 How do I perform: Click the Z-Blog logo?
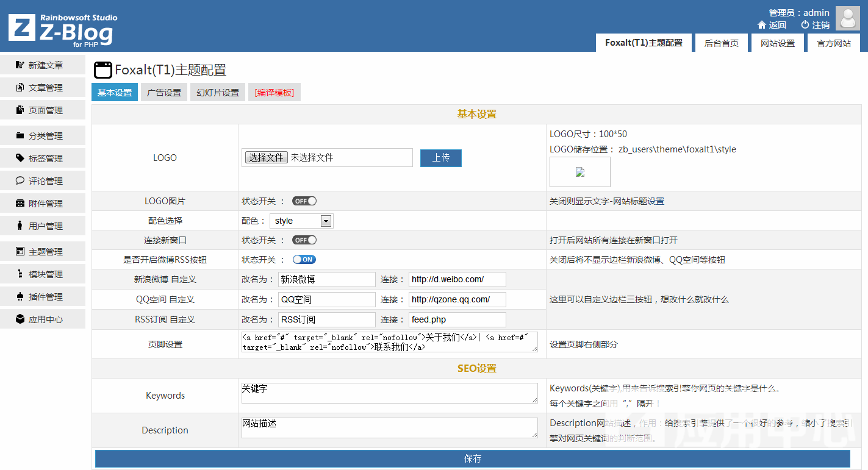[x=63, y=30]
